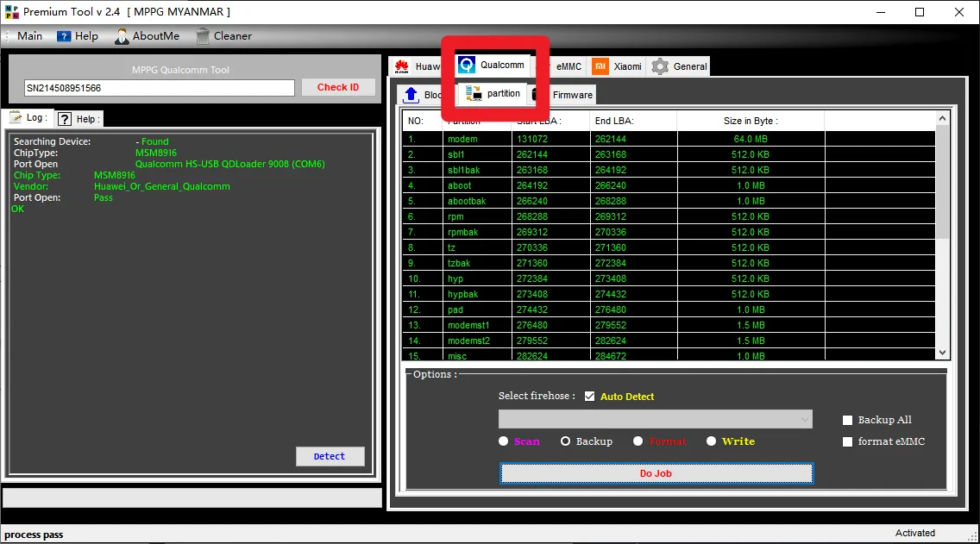Click the Detect button

[x=330, y=457]
